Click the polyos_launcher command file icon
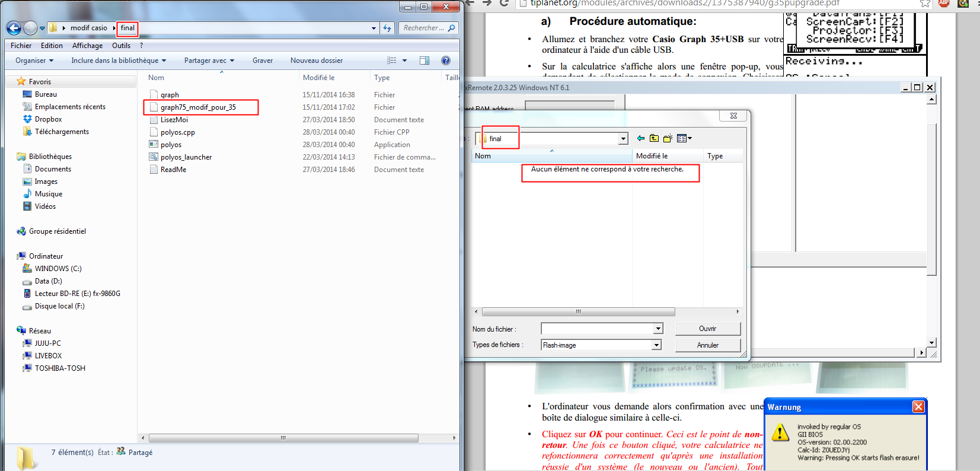The height and width of the screenshot is (471, 980). point(154,157)
